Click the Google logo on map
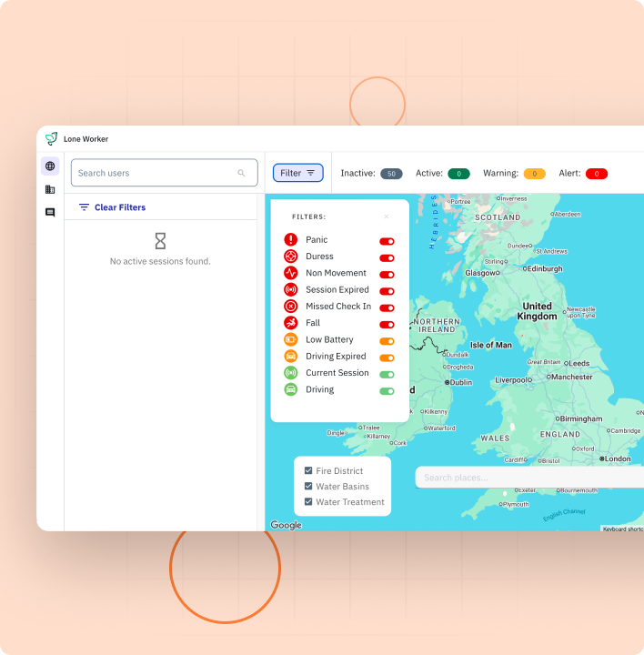Screen dimensions: 644x655 coord(287,525)
